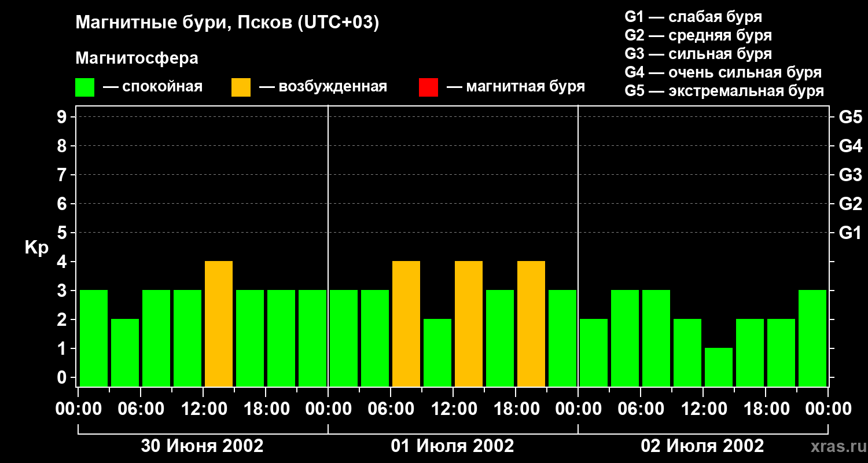Click the '— возбужденная' legend label
Viewport: 868px width, 463px height.
pyautogui.click(x=323, y=87)
